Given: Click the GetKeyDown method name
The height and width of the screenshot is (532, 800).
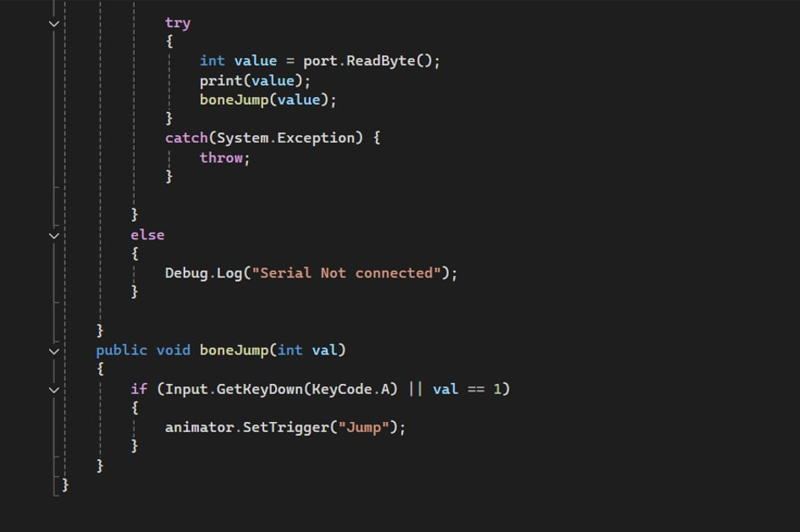Looking at the screenshot, I should click(x=260, y=389).
